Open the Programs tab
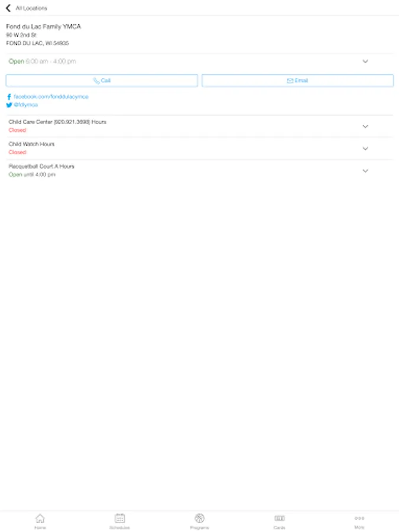 coord(200,521)
